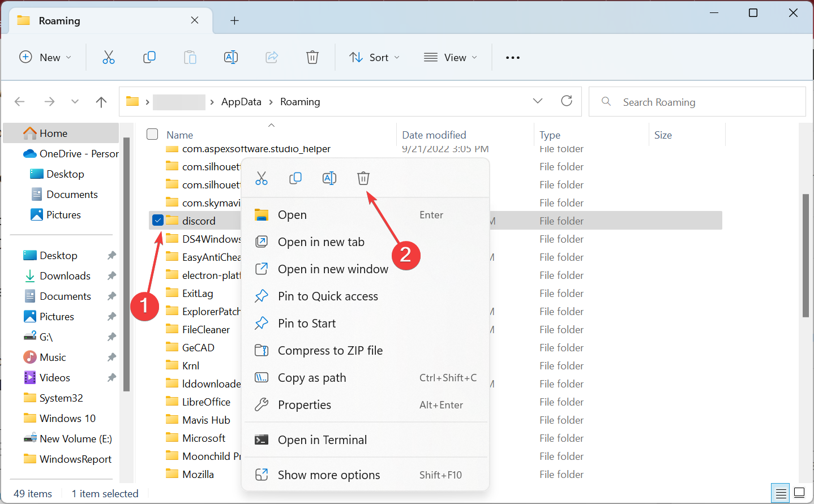Switch to the large thumbnails view icon in the status bar

[x=799, y=493]
